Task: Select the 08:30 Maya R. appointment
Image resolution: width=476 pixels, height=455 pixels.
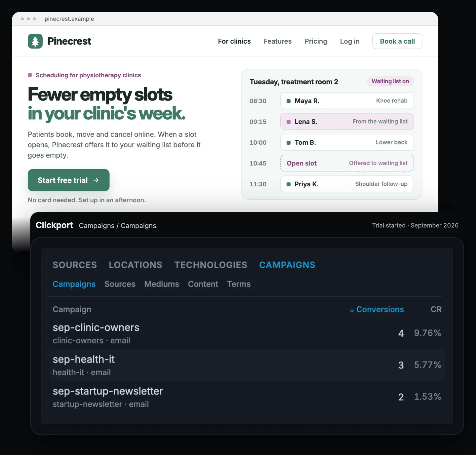Action: 347,101
